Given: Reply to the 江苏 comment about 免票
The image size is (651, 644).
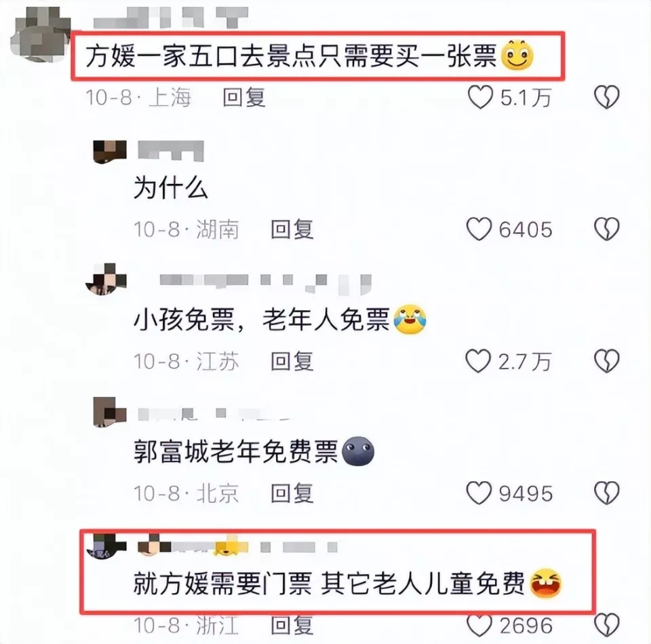Looking at the screenshot, I should click(292, 361).
